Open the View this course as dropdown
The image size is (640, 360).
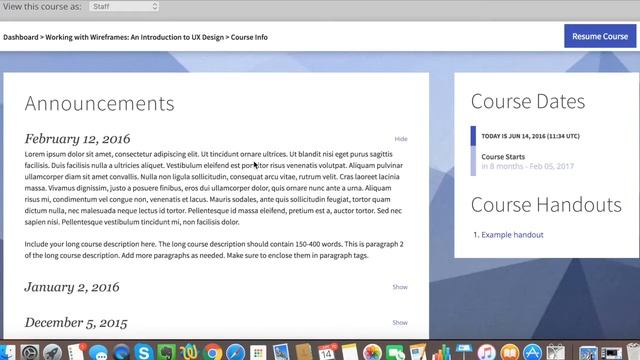pyautogui.click(x=124, y=7)
